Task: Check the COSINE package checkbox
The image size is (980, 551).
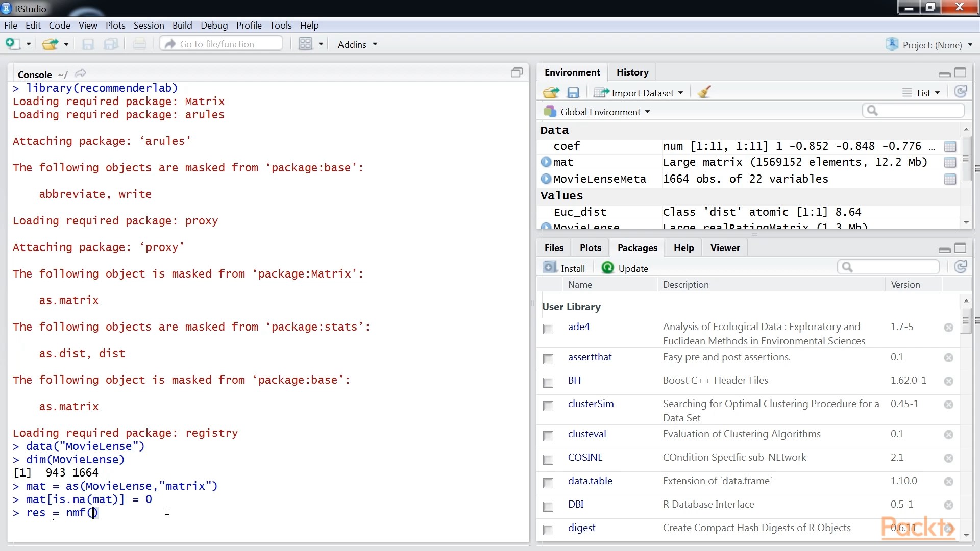Action: point(548,460)
